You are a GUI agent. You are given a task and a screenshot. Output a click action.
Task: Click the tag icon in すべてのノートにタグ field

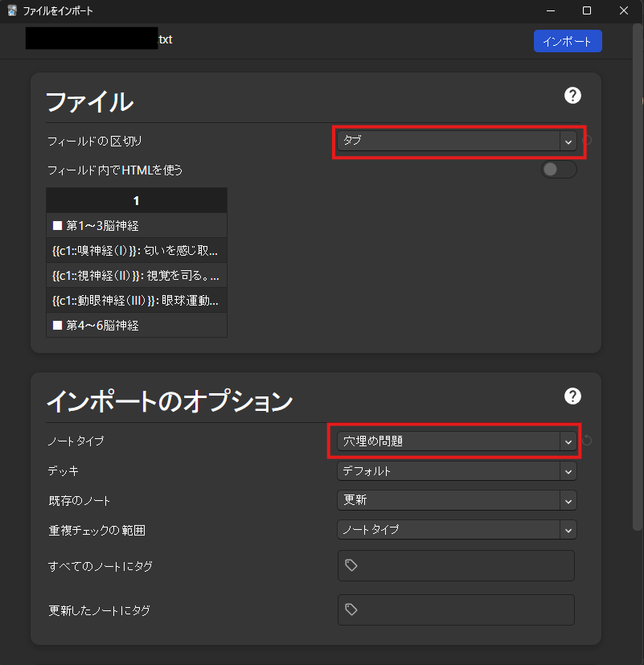tap(351, 565)
